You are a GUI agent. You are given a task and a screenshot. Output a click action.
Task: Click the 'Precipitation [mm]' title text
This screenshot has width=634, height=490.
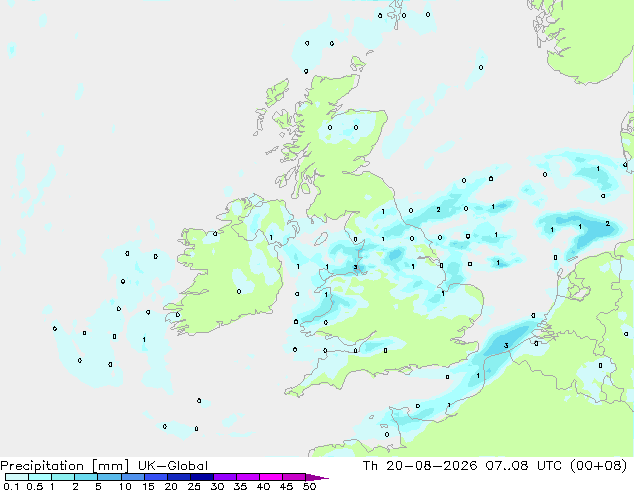[x=64, y=466]
